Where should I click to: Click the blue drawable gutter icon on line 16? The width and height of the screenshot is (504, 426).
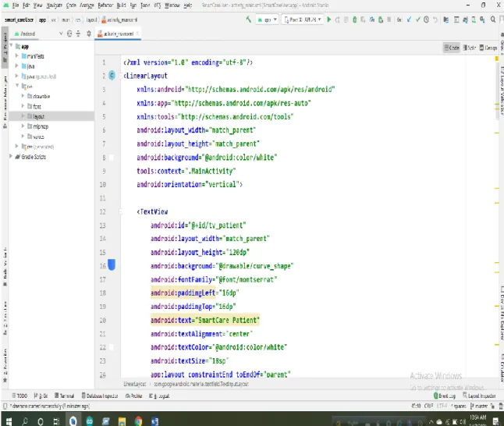(x=112, y=265)
